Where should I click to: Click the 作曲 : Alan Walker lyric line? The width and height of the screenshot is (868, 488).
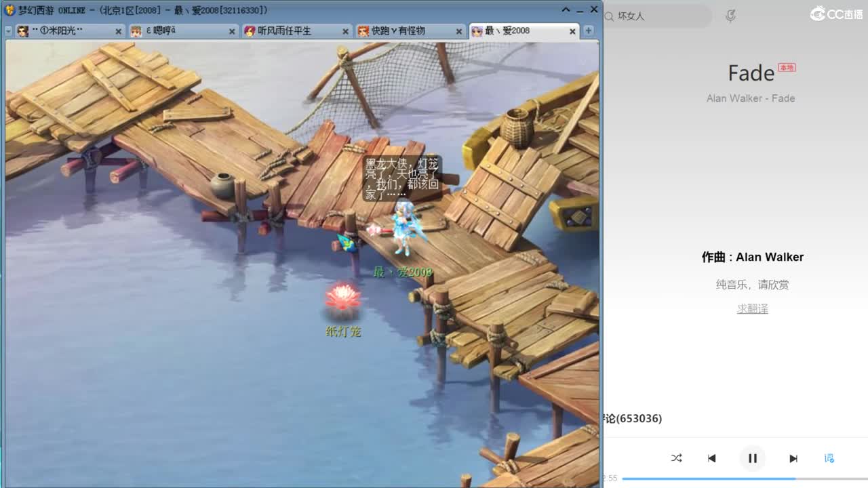point(753,258)
